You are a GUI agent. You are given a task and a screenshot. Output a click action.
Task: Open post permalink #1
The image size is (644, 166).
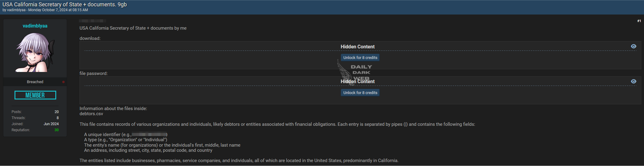click(639, 21)
